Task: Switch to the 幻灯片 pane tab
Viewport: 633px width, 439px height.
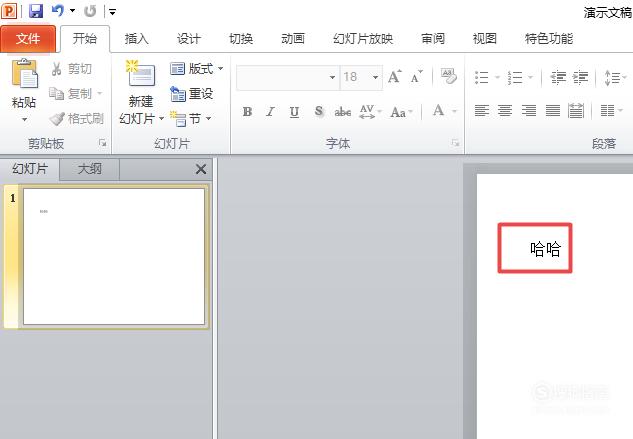Action: (30, 169)
